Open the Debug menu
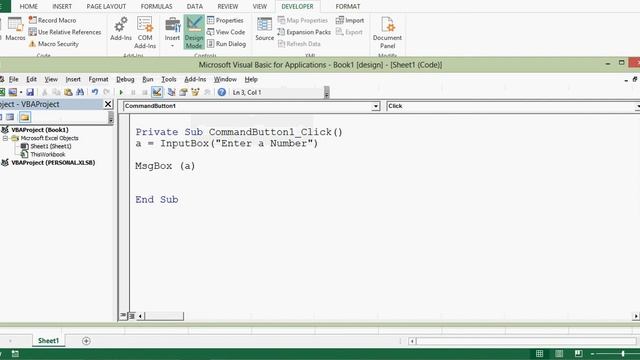Image resolution: width=640 pixels, height=360 pixels. click(x=125, y=79)
